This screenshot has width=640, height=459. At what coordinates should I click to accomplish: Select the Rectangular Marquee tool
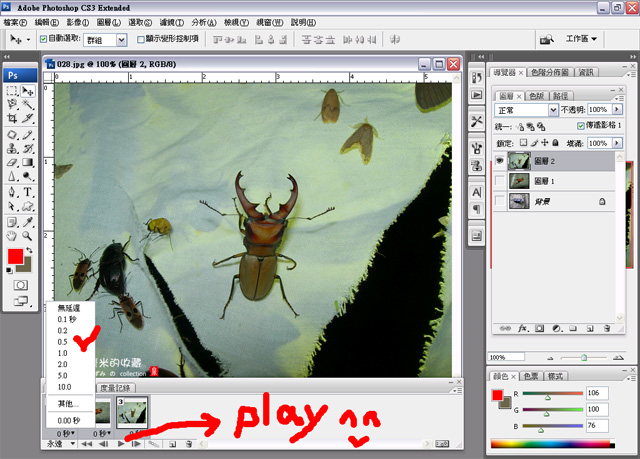(10, 90)
